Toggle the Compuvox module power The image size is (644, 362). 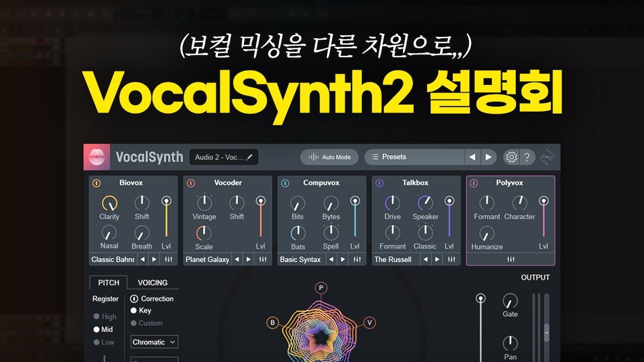point(285,183)
